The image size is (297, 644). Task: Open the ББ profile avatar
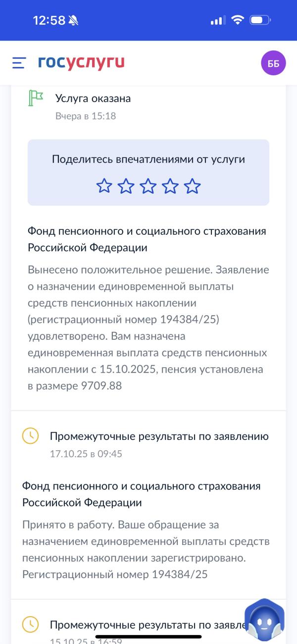[x=273, y=63]
